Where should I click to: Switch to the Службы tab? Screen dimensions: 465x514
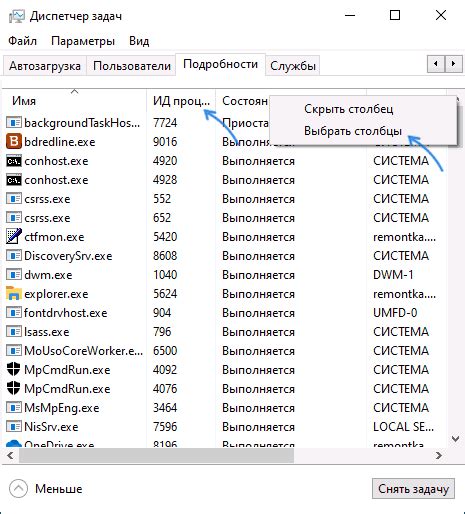tap(293, 66)
